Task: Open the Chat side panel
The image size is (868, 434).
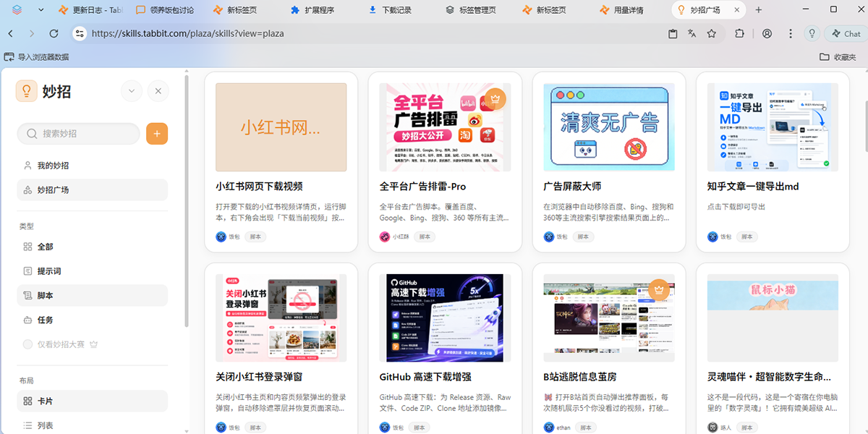Action: (x=845, y=33)
